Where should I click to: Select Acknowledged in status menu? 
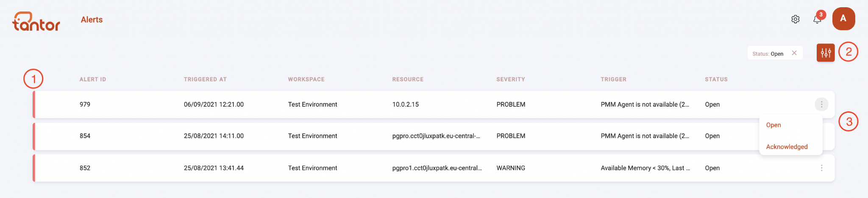pos(787,147)
